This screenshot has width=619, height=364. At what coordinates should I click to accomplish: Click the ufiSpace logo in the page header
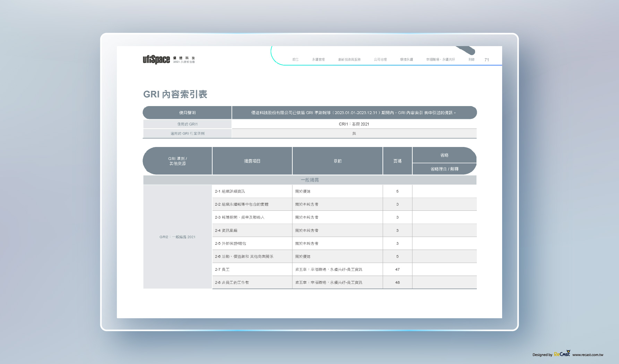(156, 60)
